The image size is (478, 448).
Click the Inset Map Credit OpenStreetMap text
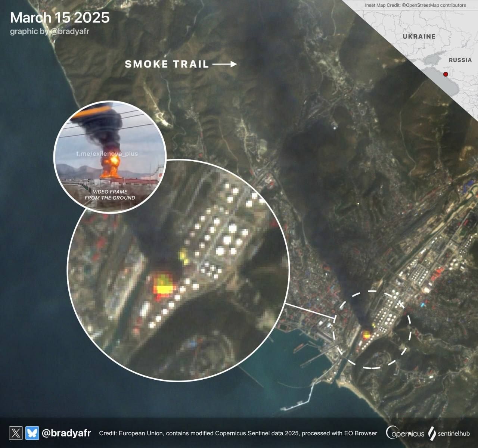[415, 5]
